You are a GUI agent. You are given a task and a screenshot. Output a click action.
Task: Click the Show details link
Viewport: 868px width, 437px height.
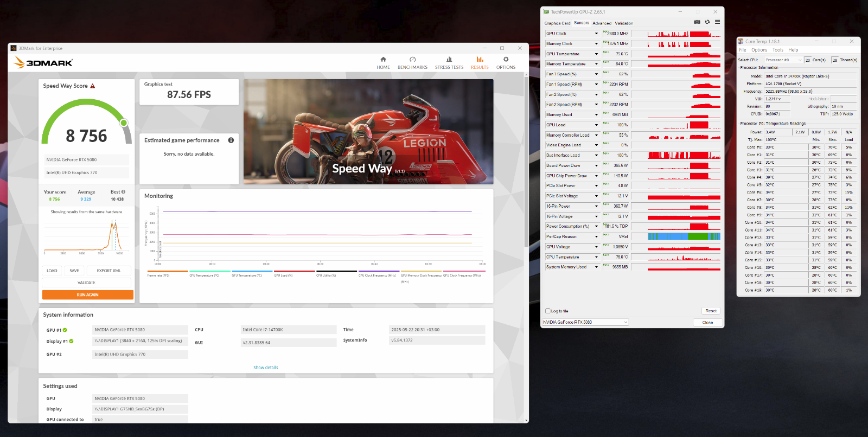pyautogui.click(x=265, y=368)
